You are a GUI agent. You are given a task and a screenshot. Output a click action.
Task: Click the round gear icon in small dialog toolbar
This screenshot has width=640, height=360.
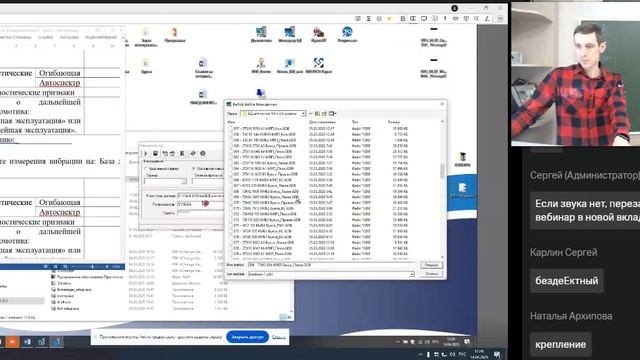[203, 153]
